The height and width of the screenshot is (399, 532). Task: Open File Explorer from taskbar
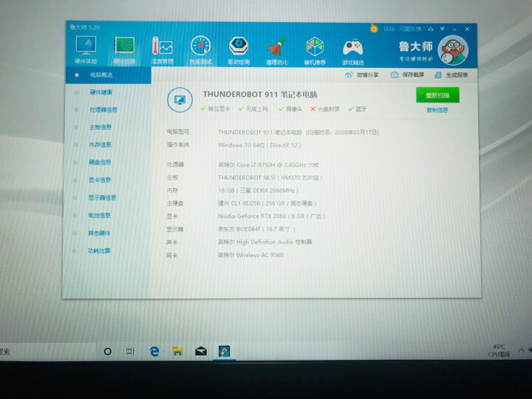coord(177,351)
